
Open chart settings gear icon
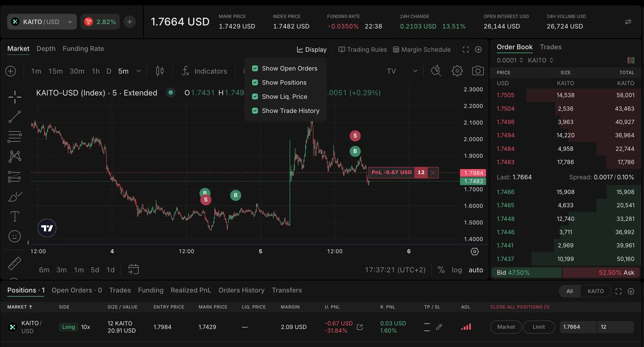[457, 71]
